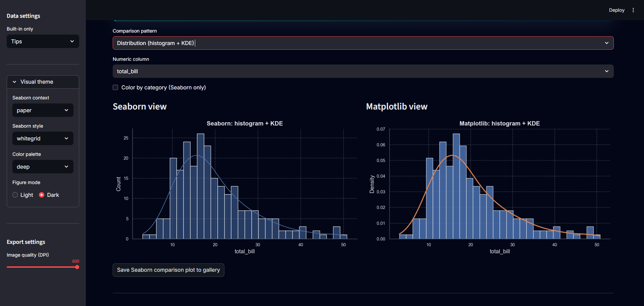Screen dimensions: 644x306
Task: Open the Tips dataset dropdown
Action: [x=43, y=41]
